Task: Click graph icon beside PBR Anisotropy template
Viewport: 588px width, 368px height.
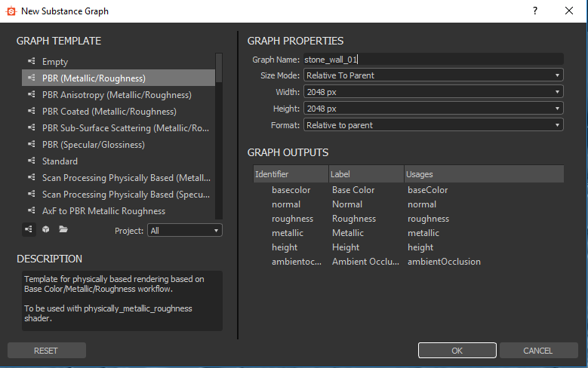Action: tap(32, 94)
